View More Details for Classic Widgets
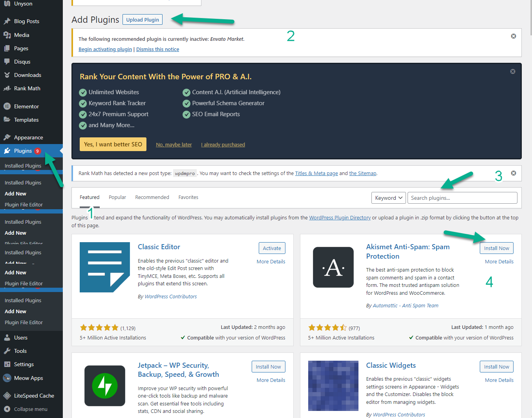The width and height of the screenshot is (532, 418). 499,380
